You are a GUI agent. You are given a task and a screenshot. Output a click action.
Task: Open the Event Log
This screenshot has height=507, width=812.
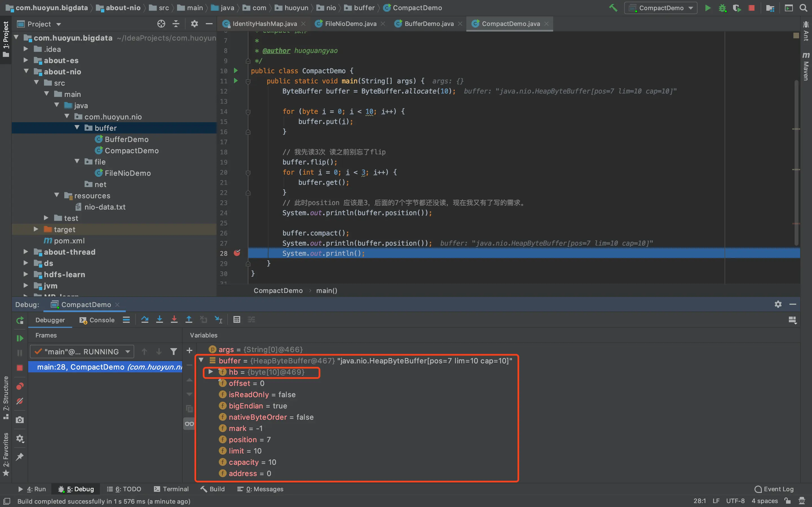(774, 489)
